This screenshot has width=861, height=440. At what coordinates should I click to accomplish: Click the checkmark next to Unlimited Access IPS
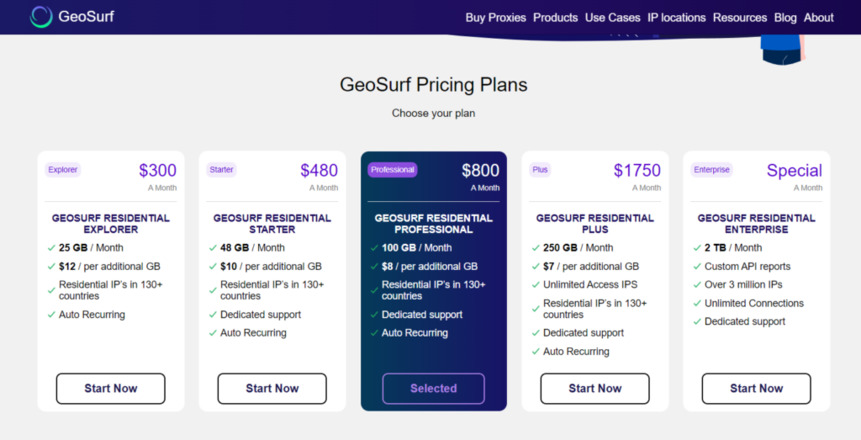point(536,285)
